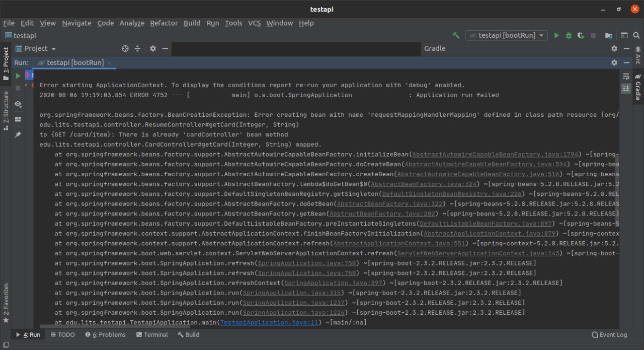
Task: Open the Edit menu
Action: pos(27,23)
